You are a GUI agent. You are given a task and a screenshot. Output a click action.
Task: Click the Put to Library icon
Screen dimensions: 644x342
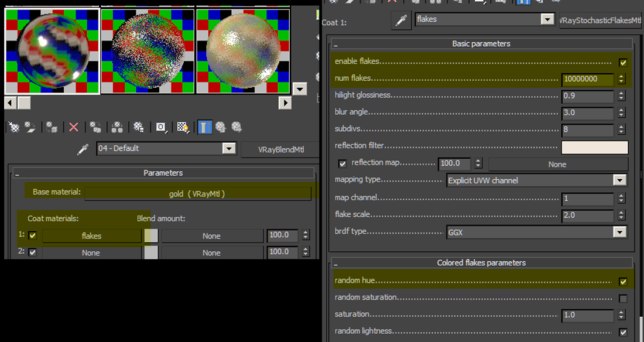[138, 127]
